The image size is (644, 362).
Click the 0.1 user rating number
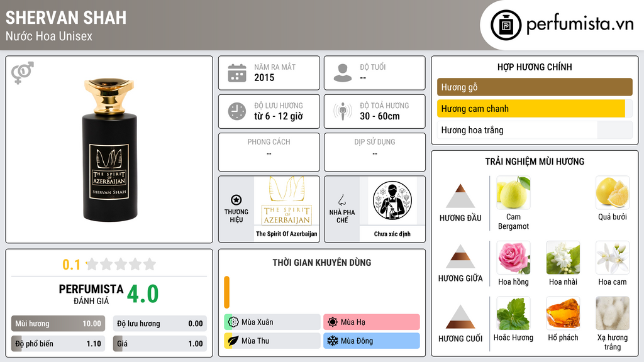coord(72,265)
